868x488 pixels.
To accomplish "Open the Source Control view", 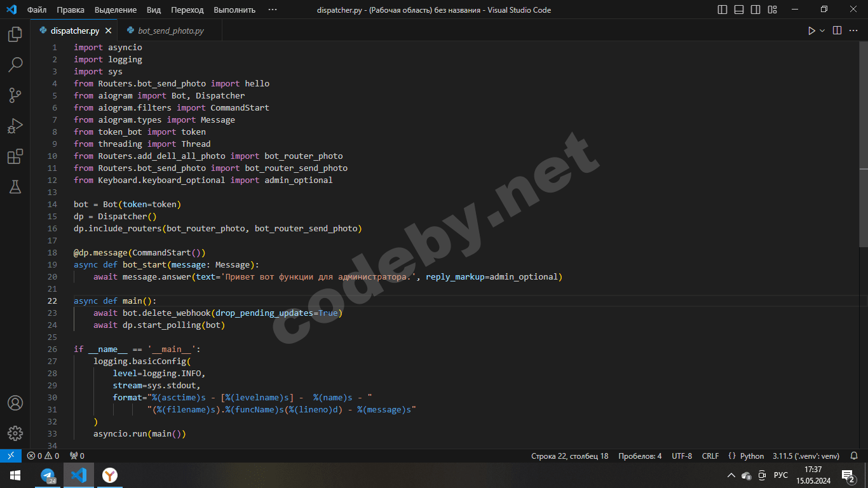I will point(15,95).
